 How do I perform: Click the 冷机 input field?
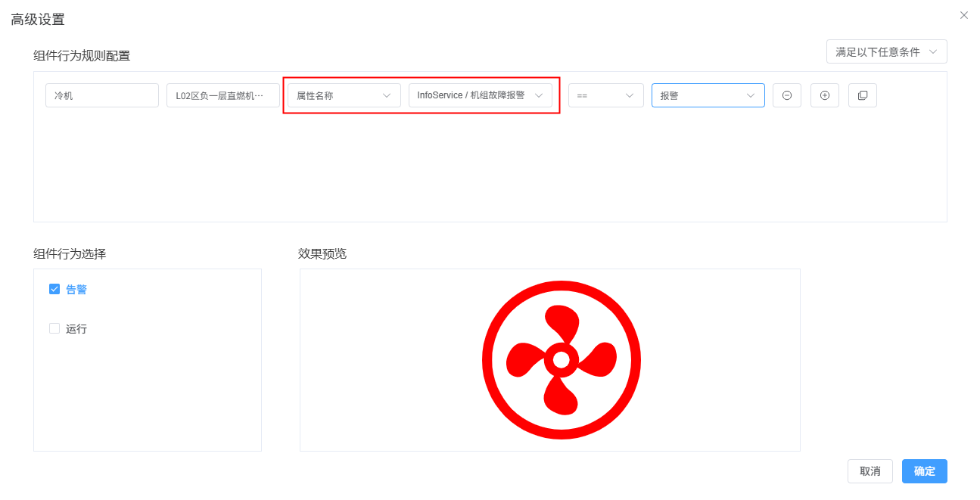tap(102, 95)
